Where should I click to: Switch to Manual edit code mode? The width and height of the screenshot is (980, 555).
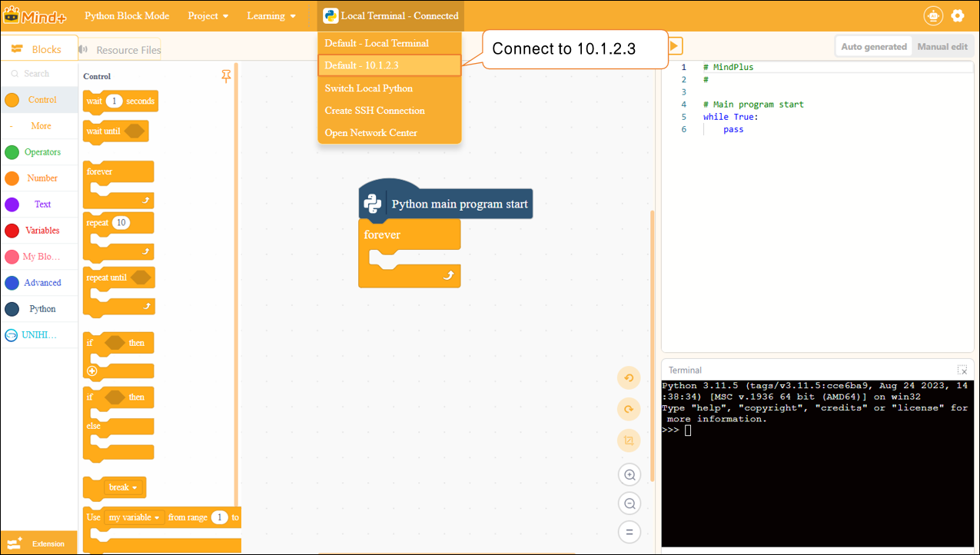tap(942, 46)
